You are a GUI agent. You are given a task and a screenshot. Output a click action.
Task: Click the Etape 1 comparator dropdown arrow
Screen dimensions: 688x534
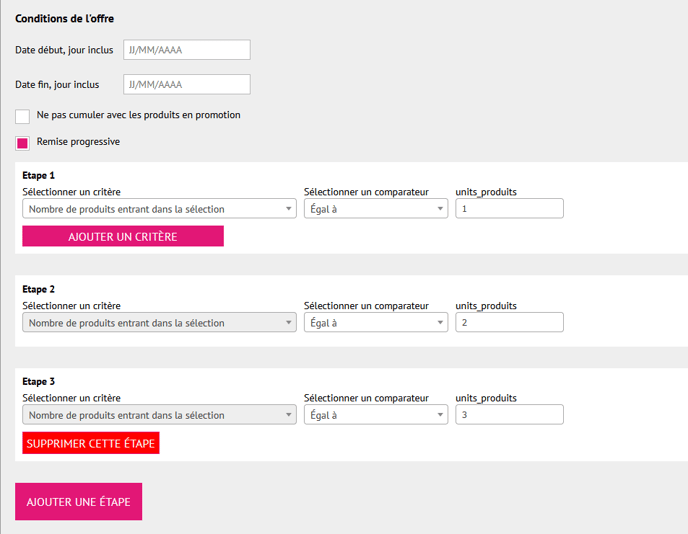(440, 209)
